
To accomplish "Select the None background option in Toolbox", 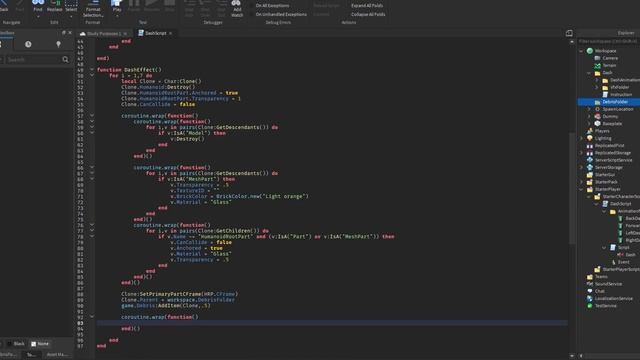I will point(40,344).
